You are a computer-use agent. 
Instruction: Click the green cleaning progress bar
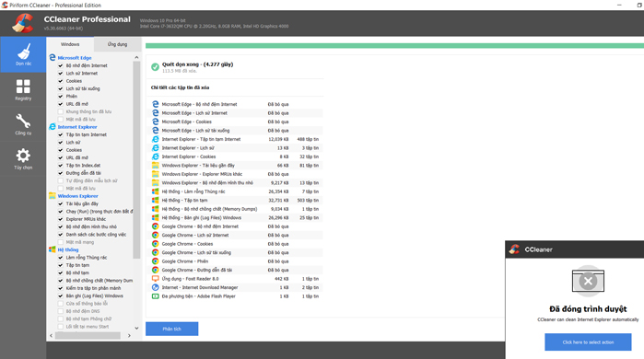394,46
